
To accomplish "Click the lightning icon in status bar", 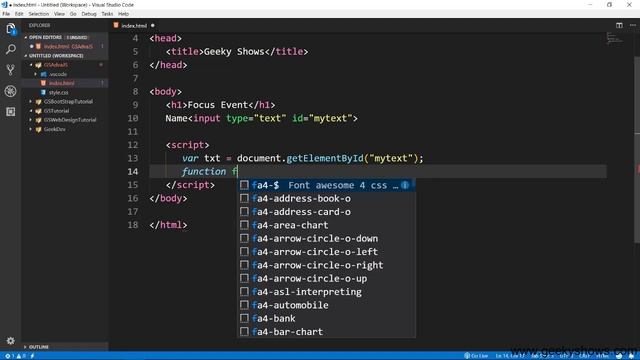I will (x=32, y=356).
